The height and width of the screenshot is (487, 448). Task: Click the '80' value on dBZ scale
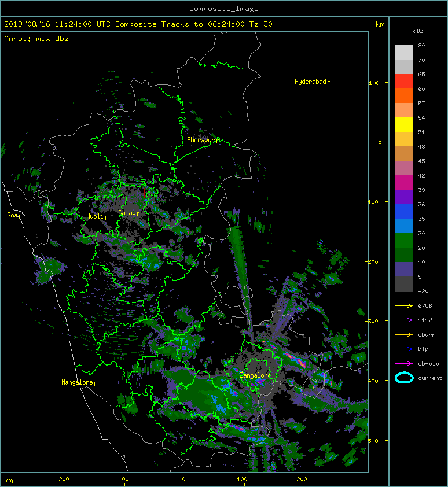coord(421,45)
